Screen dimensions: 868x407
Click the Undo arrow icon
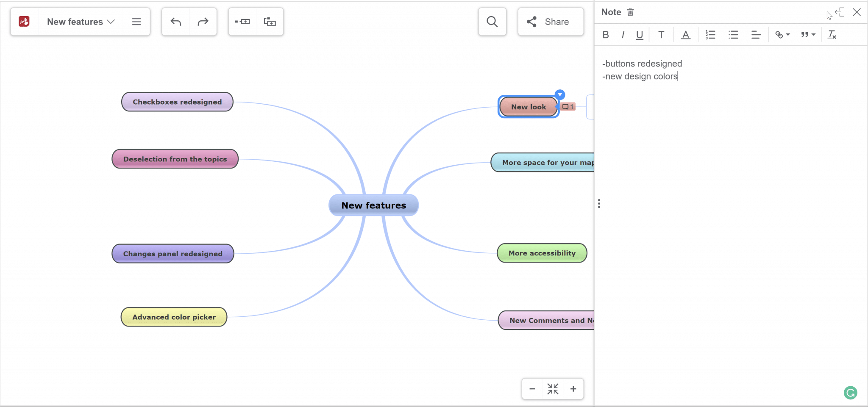(x=175, y=21)
